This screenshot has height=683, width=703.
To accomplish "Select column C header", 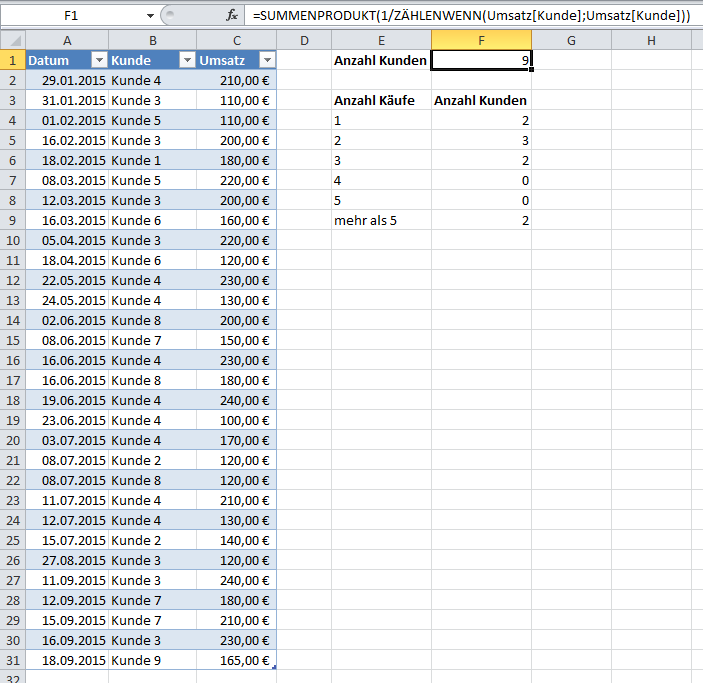I will pyautogui.click(x=237, y=40).
